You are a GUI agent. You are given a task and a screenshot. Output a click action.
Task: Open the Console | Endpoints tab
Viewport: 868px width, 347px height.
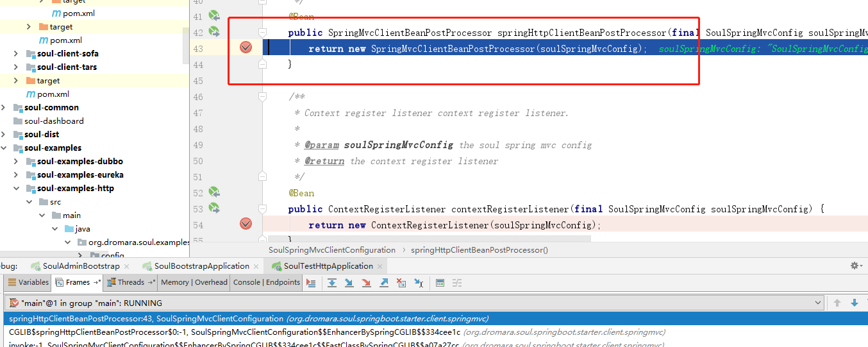[x=267, y=282]
